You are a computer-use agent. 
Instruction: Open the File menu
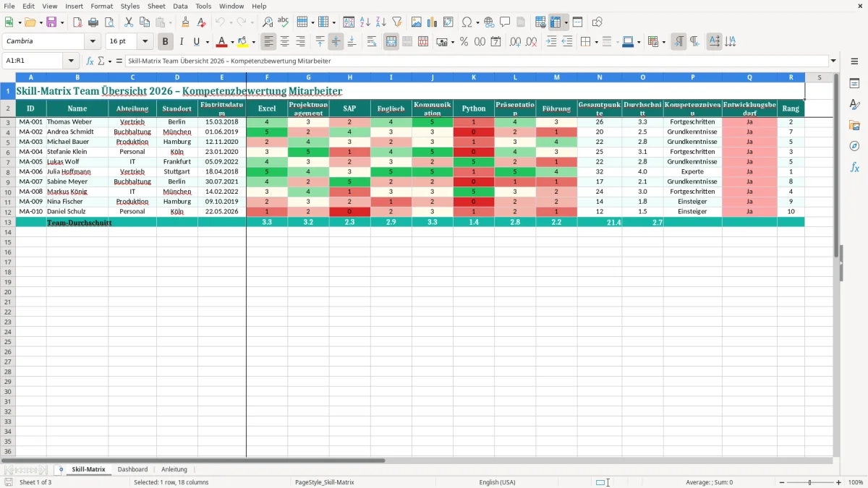pos(9,6)
